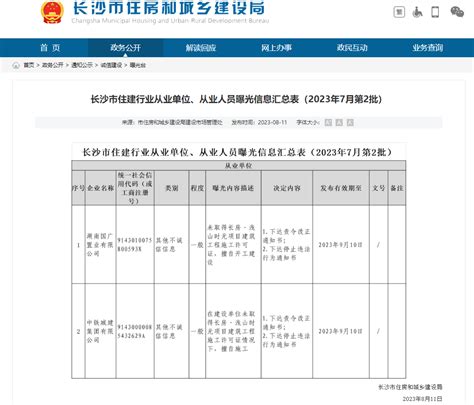Click the 程度 column header
This screenshot has width=474, height=405.
(197, 188)
